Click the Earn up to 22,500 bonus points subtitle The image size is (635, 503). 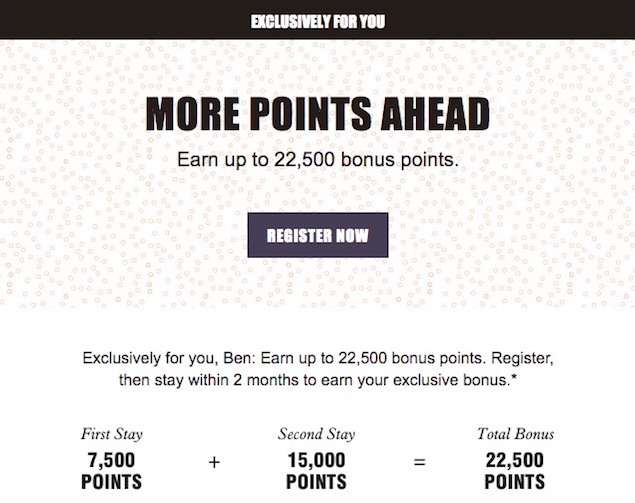318,160
